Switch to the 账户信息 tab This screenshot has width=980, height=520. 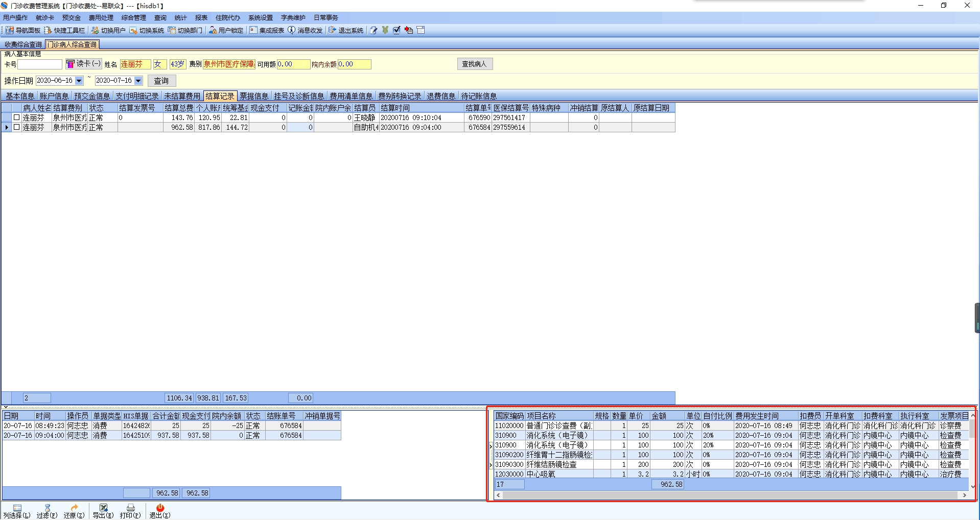[54, 96]
